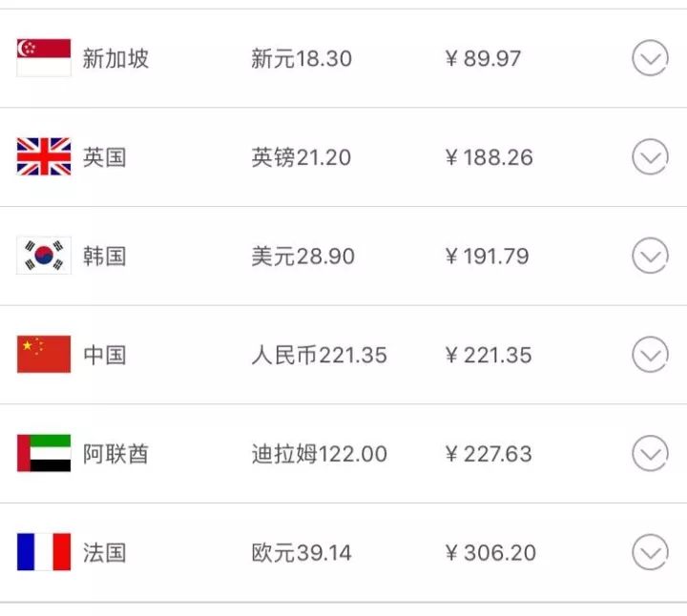Click local price 迪拉姆122.00
The height and width of the screenshot is (616, 687).
click(319, 454)
